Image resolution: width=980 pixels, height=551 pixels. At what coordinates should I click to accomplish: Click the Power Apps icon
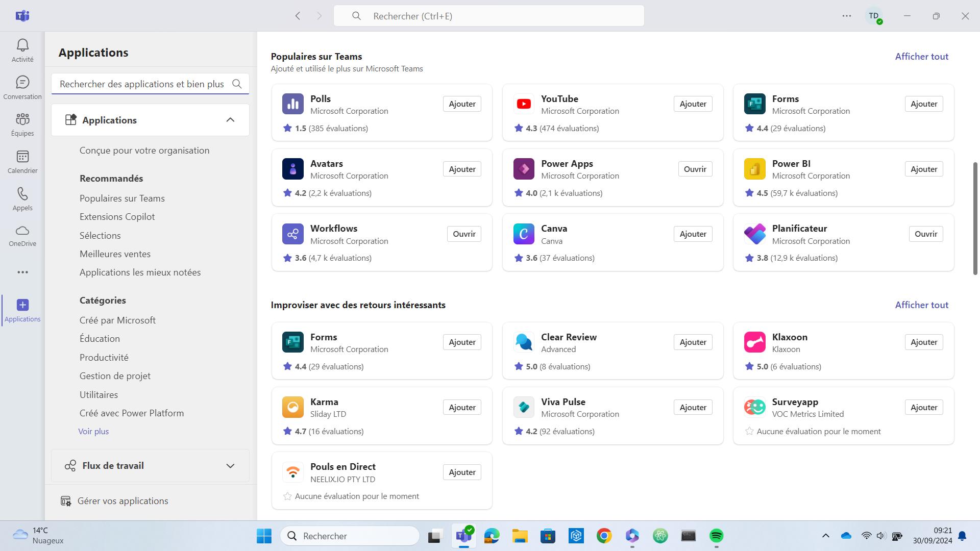tap(524, 169)
